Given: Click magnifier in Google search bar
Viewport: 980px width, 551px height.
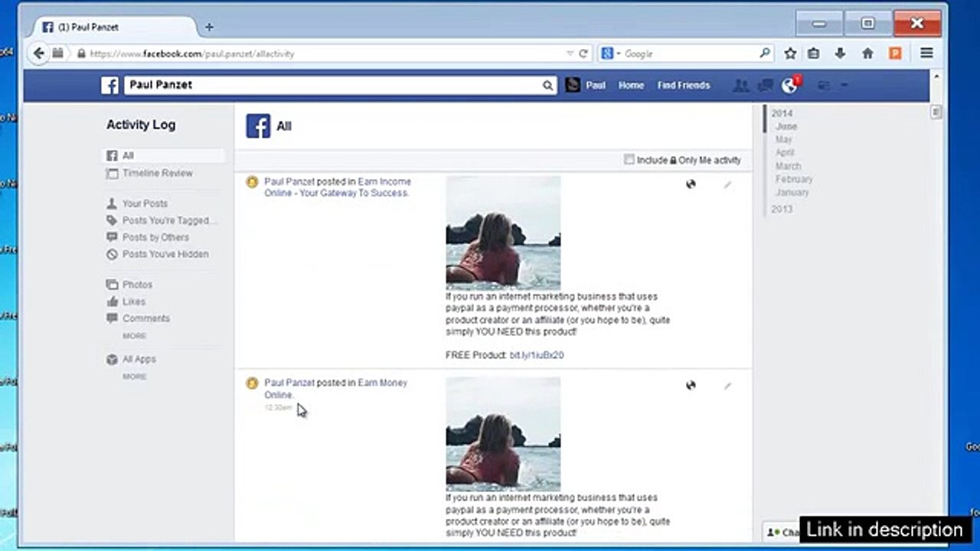Looking at the screenshot, I should (x=764, y=54).
